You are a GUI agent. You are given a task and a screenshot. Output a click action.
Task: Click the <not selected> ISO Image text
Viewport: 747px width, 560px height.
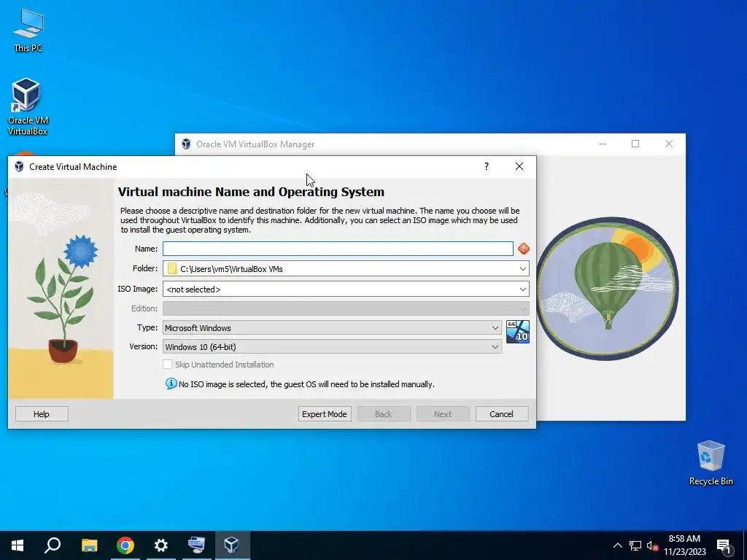point(193,289)
